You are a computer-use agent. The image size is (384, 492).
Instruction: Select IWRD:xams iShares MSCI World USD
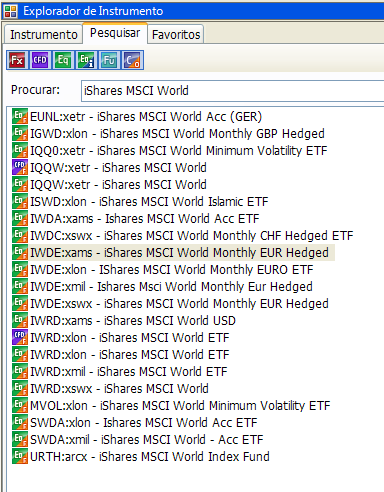133,321
